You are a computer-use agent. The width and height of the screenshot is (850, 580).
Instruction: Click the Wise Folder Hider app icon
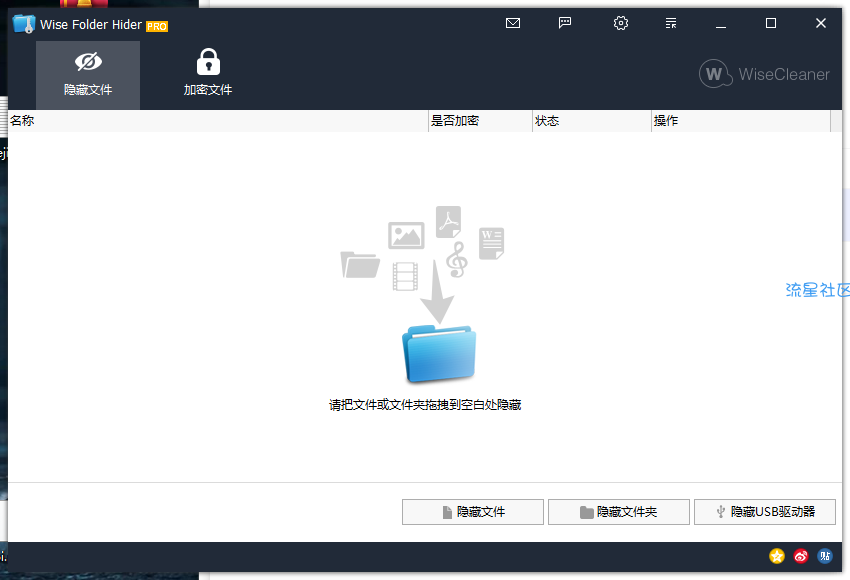click(x=24, y=24)
